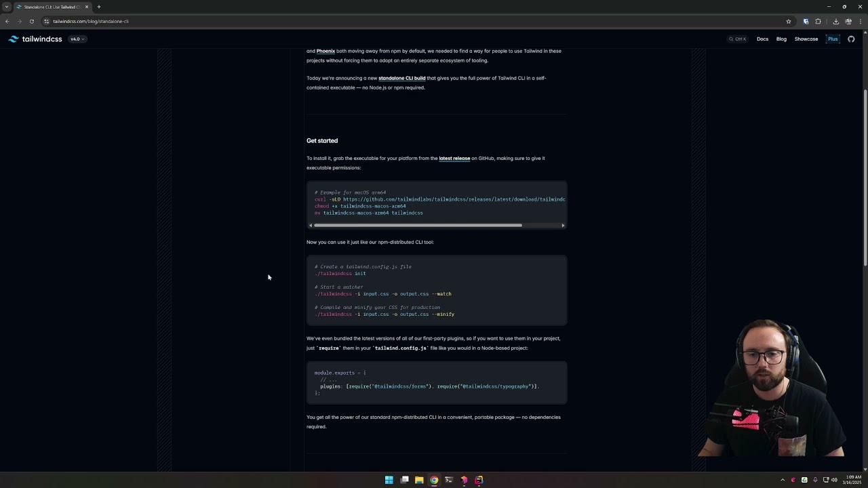Click the --watch command line

[382, 293]
